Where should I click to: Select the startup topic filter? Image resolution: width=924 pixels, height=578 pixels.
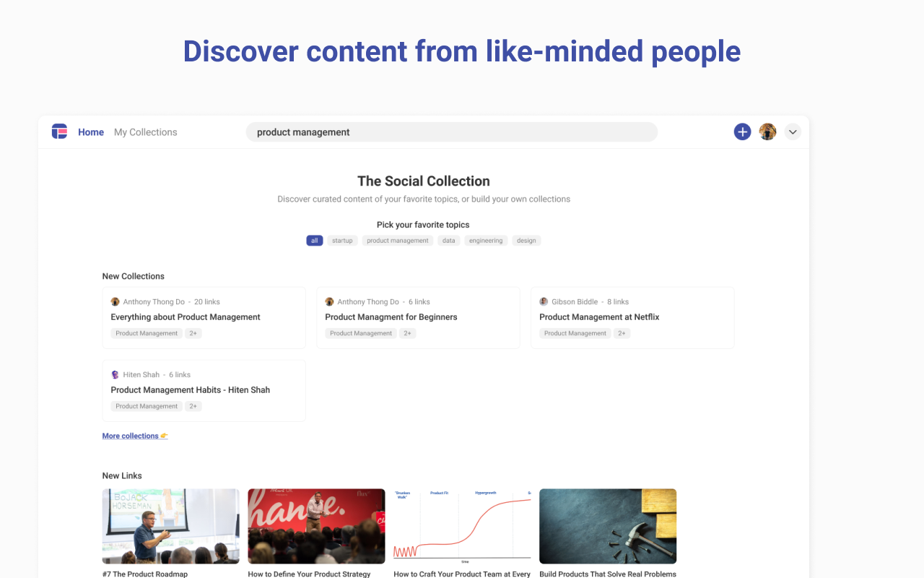342,240
